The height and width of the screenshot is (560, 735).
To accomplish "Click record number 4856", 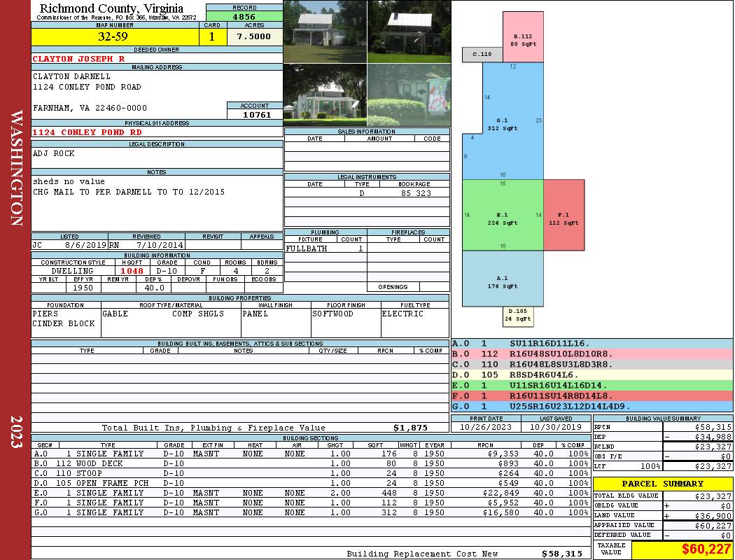I will [x=244, y=16].
